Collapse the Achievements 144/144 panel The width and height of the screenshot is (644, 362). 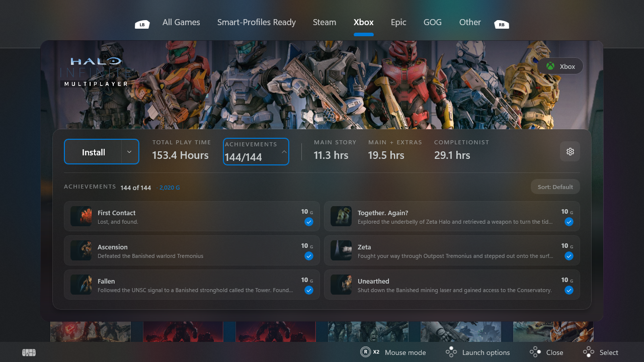click(256, 151)
